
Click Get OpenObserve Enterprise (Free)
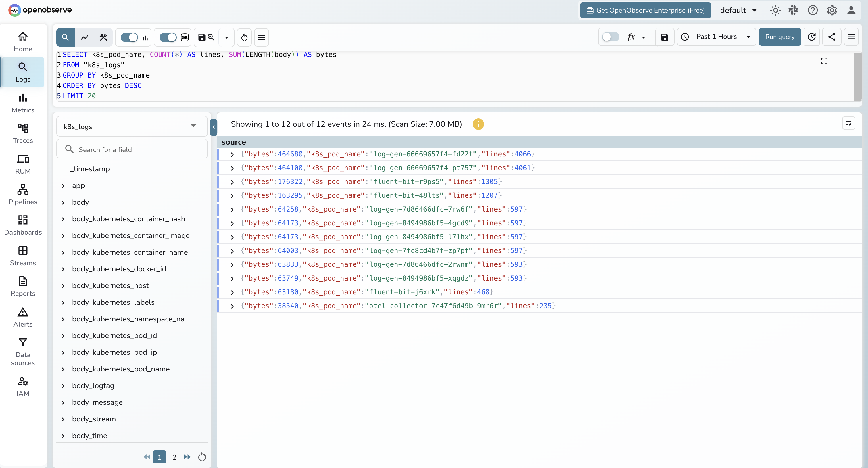(646, 10)
